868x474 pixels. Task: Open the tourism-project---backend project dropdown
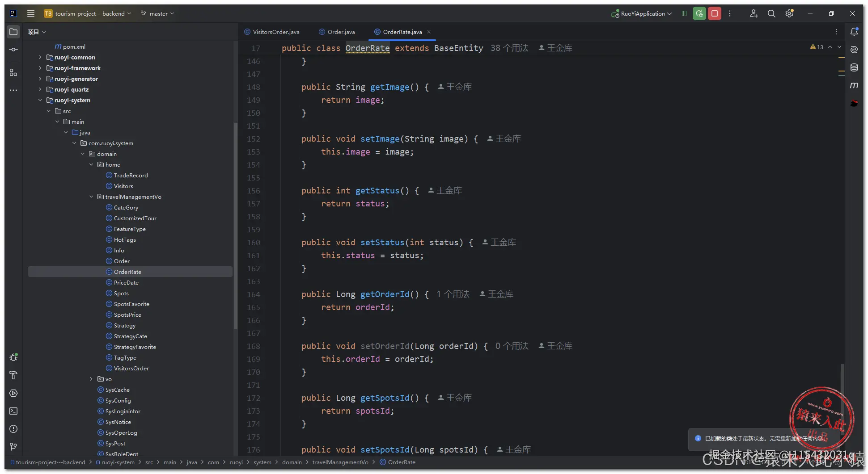[88, 13]
